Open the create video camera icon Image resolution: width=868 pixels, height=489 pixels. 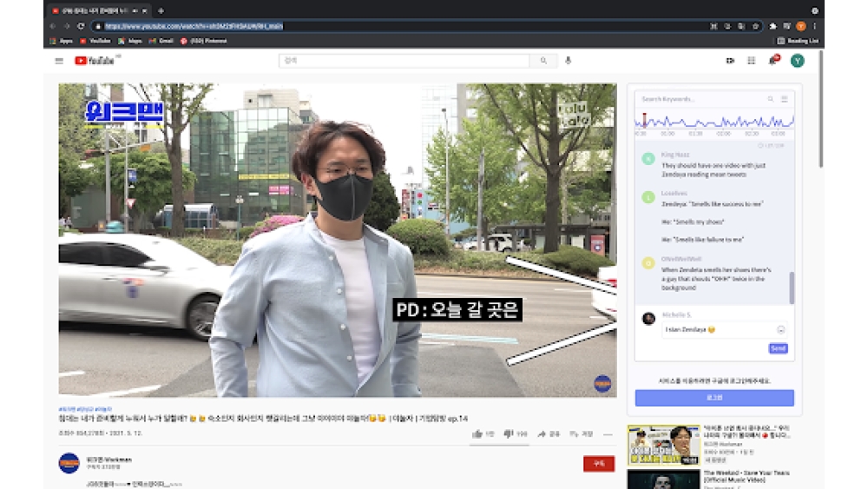730,61
